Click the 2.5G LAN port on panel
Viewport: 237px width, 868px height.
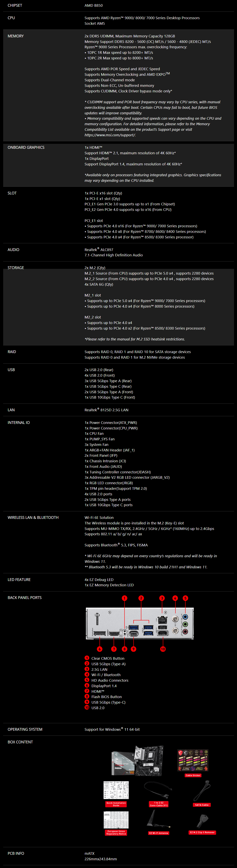pyautogui.click(x=162, y=619)
